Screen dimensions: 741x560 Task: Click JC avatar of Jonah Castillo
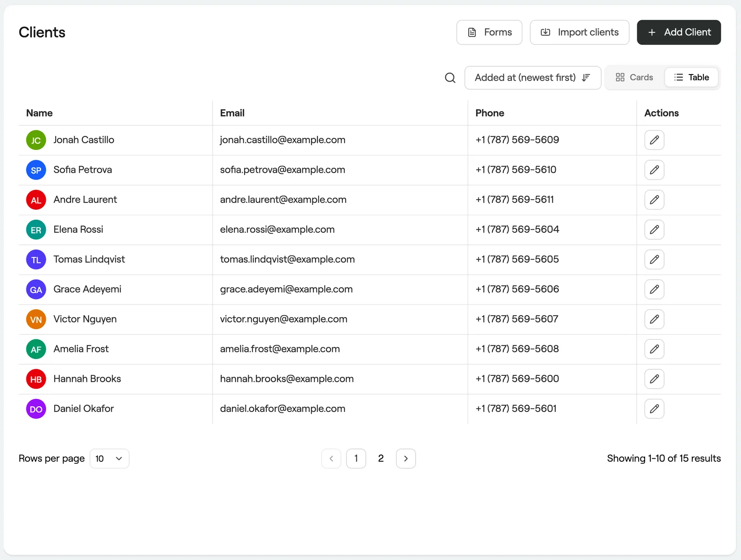click(x=36, y=140)
